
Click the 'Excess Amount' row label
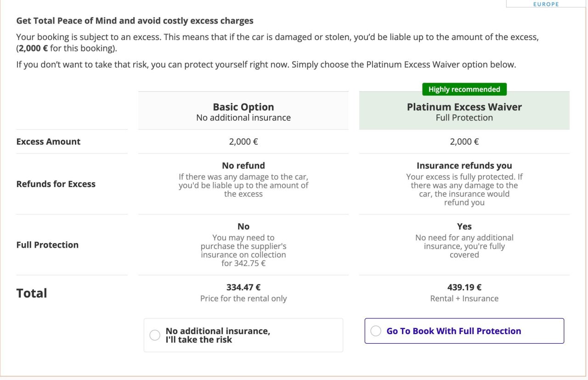pyautogui.click(x=48, y=142)
